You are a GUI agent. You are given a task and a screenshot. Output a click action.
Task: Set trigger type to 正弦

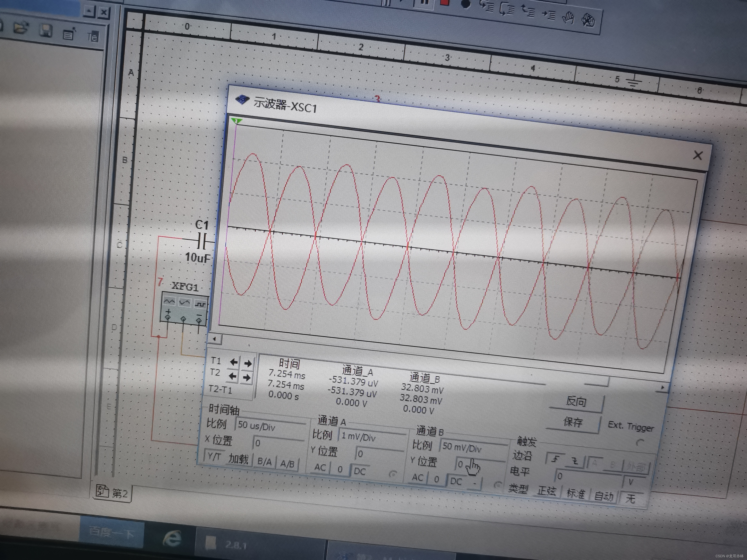point(547,490)
